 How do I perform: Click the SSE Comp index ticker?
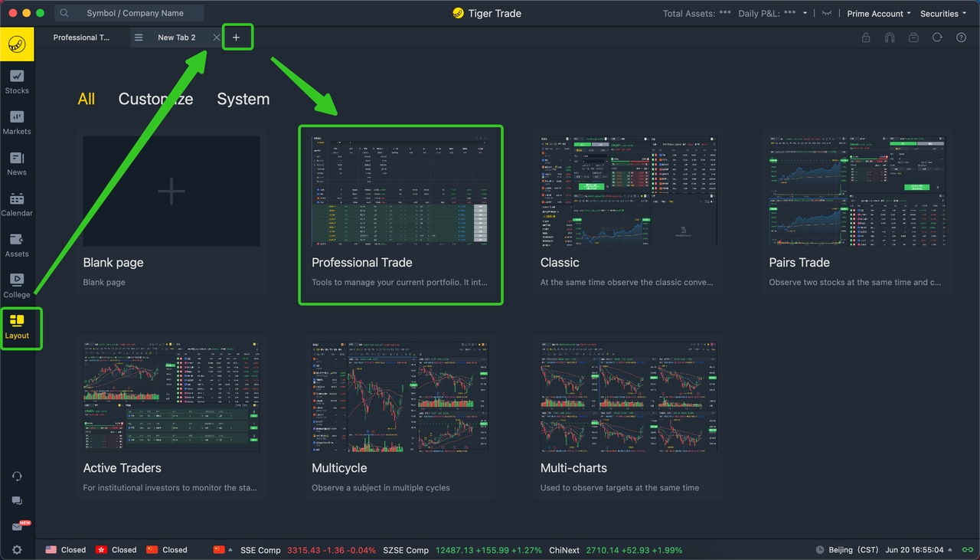pyautogui.click(x=308, y=550)
